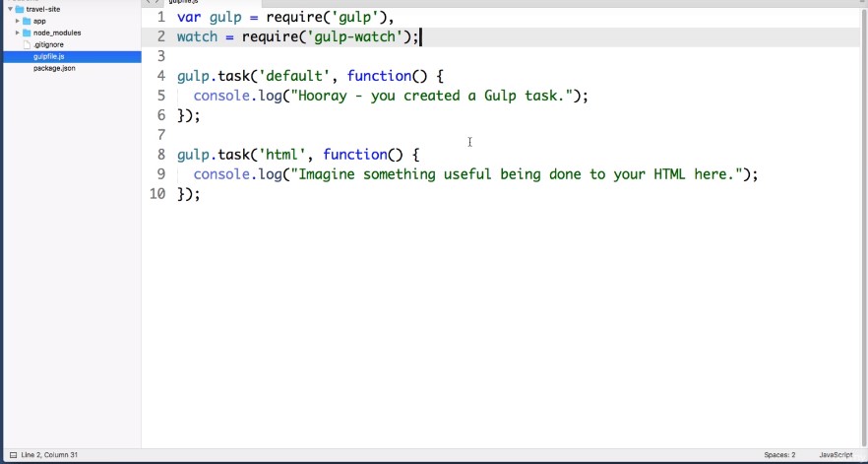Click the app folder icon
The height and width of the screenshot is (464, 868).
point(27,21)
